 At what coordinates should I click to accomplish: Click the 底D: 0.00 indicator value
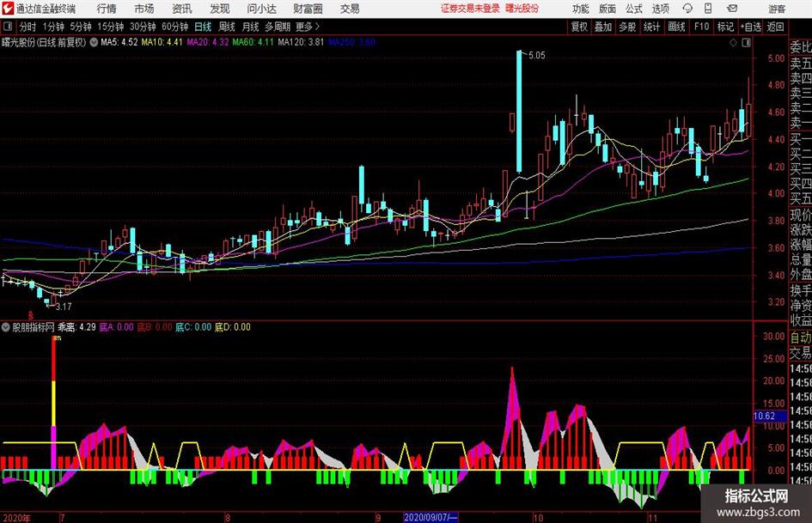coord(233,327)
